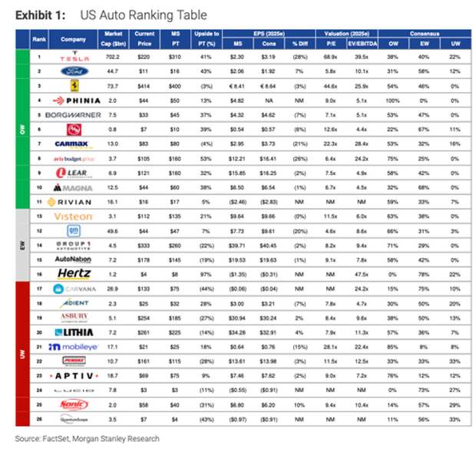This screenshot has height=452, width=476.
Task: Click the FactSet source citation text
Action: 87,439
